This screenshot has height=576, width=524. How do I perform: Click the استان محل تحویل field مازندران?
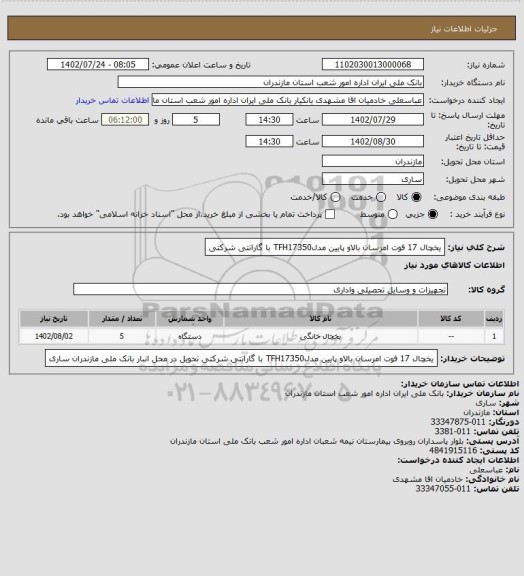pyautogui.click(x=373, y=161)
